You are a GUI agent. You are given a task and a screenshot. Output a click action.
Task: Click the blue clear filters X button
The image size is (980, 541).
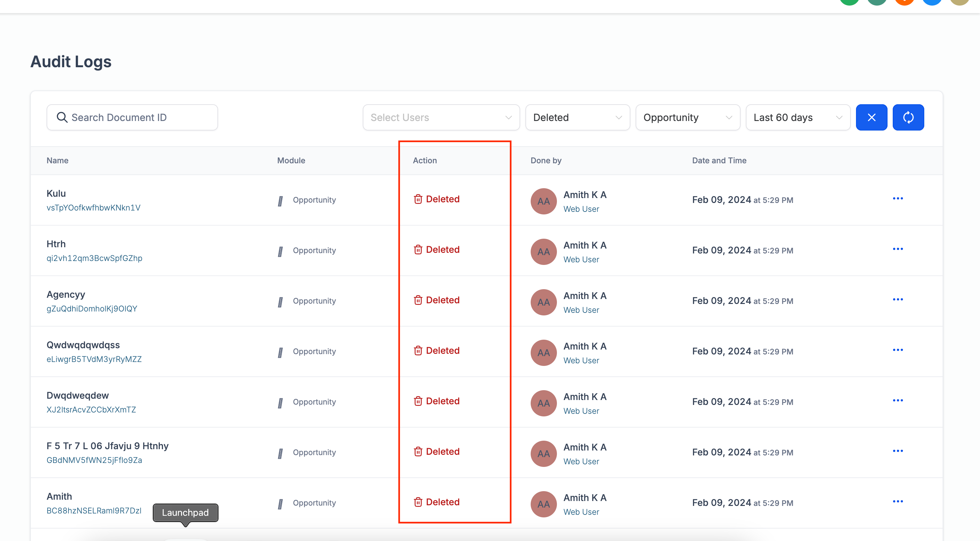[x=871, y=118]
